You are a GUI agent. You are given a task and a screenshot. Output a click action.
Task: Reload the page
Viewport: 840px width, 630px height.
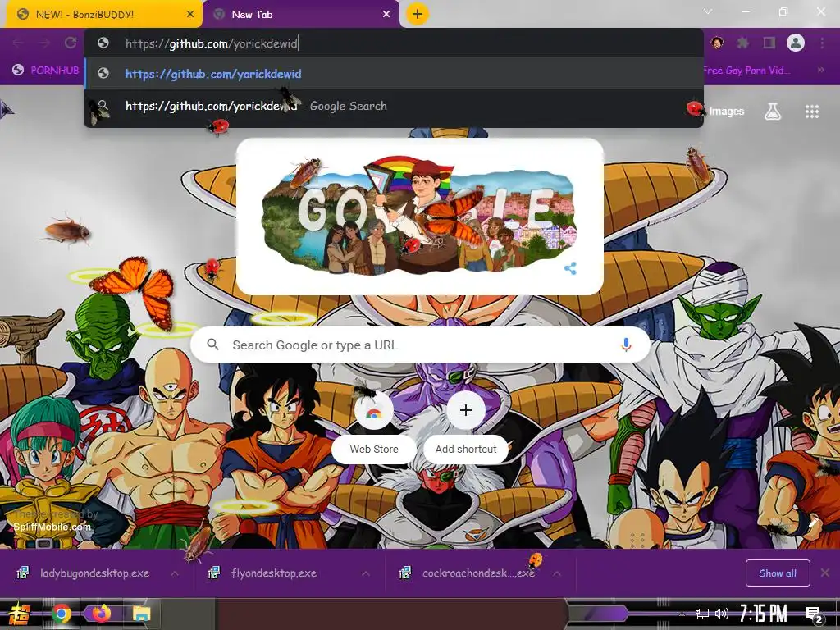71,43
